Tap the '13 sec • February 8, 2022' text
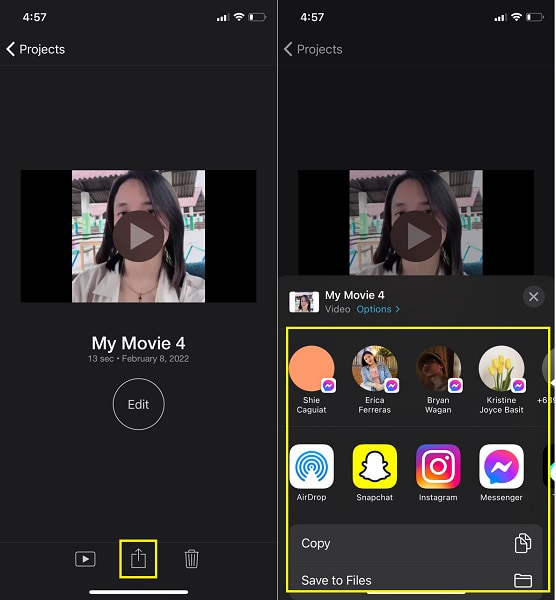This screenshot has width=556, height=600. coord(139,359)
